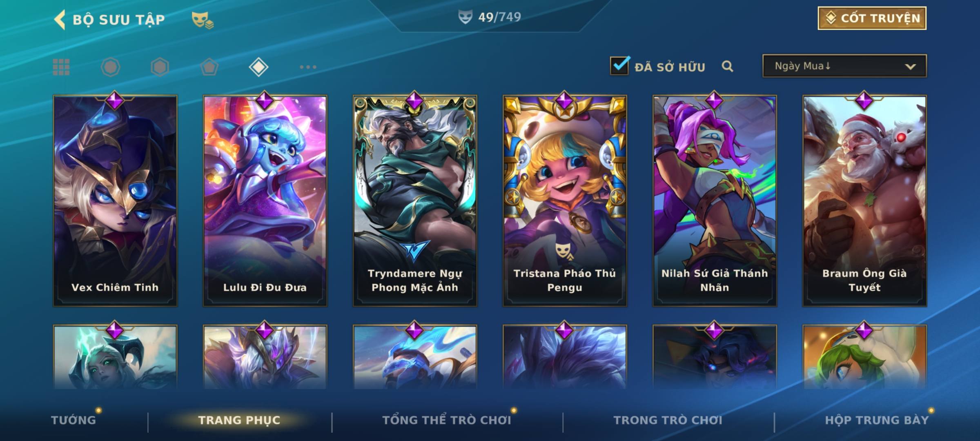Select Tristana Pháo Thủ Pengu skin
This screenshot has height=441, width=980.
(565, 200)
